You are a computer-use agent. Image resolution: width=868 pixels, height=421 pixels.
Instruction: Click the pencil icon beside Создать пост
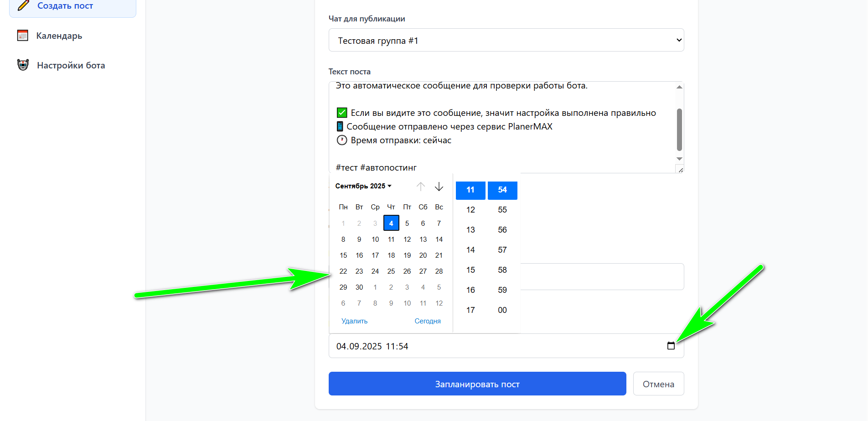(23, 5)
